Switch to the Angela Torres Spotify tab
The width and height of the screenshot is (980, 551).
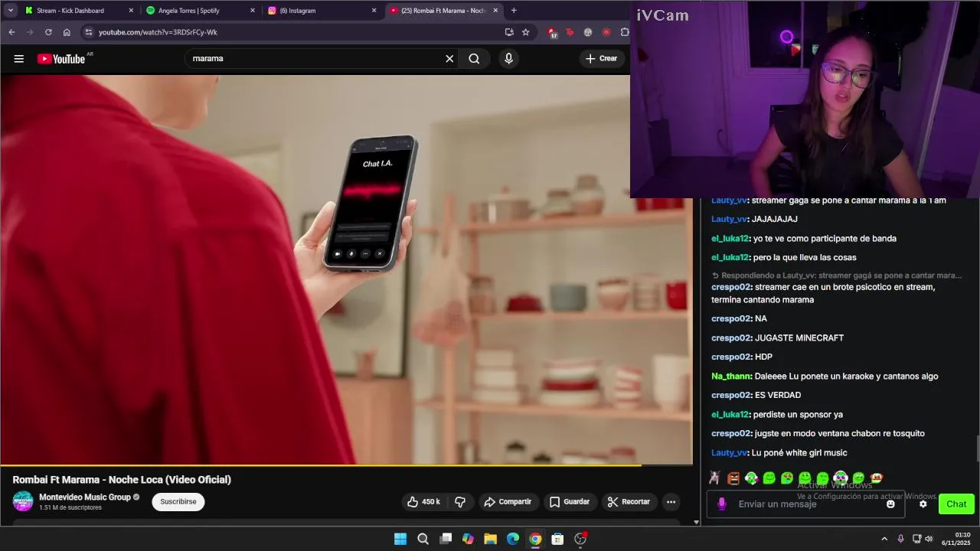[199, 11]
